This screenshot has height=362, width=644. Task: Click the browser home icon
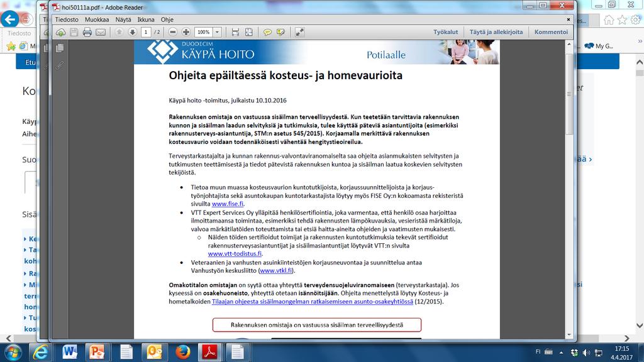[x=609, y=19]
